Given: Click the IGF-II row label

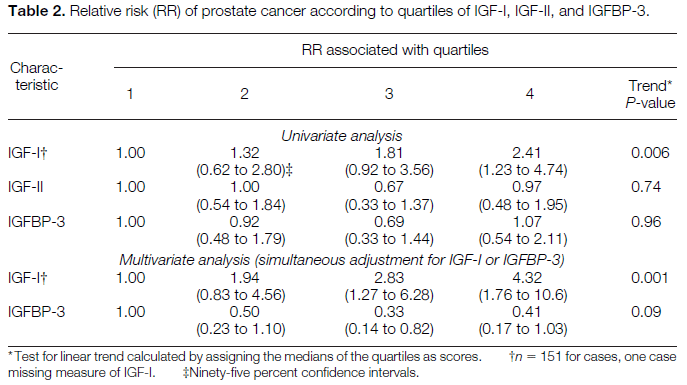Looking at the screenshot, I should [25, 187].
